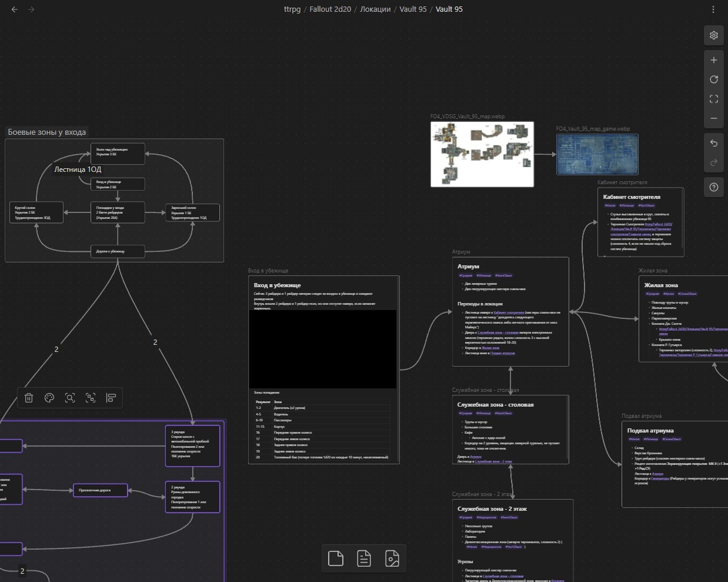Select the Вход в убежище large card
Viewport: 728px width, 582px height.
pos(324,370)
